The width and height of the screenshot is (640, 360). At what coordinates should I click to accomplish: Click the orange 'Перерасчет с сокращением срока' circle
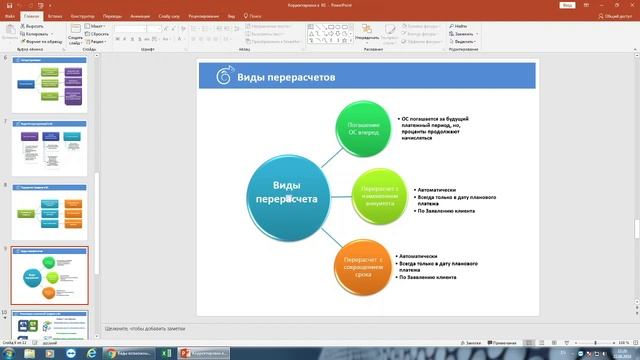point(363,267)
